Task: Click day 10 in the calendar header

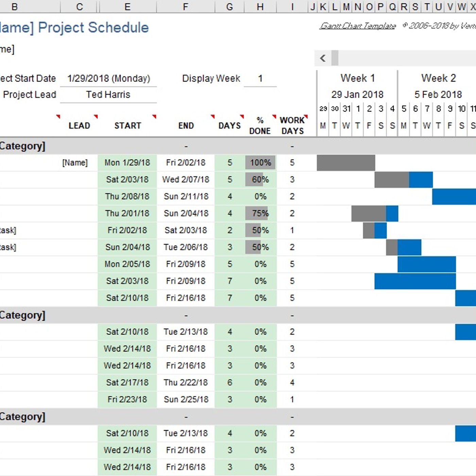Action: (461, 108)
